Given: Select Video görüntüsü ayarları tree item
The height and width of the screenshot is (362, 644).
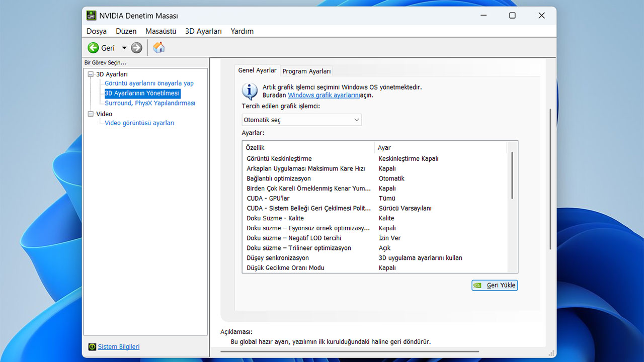Looking at the screenshot, I should tap(139, 123).
